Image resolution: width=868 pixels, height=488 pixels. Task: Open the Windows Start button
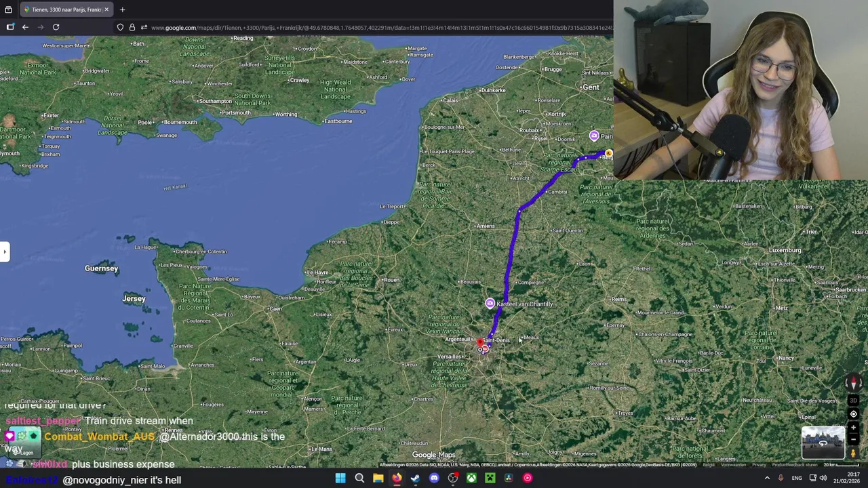[x=340, y=478]
